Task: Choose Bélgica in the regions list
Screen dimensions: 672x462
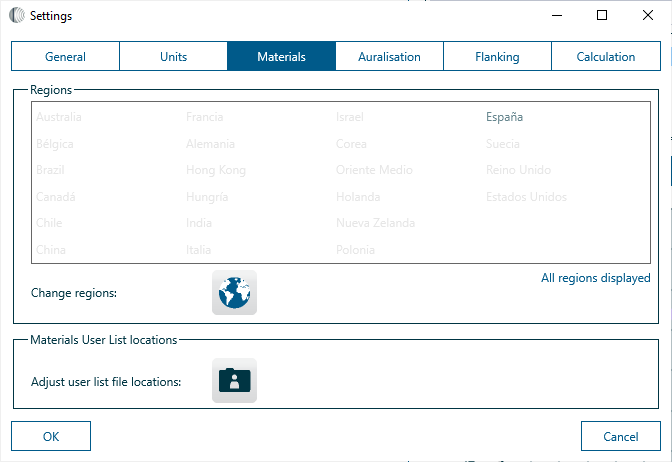Action: 55,144
